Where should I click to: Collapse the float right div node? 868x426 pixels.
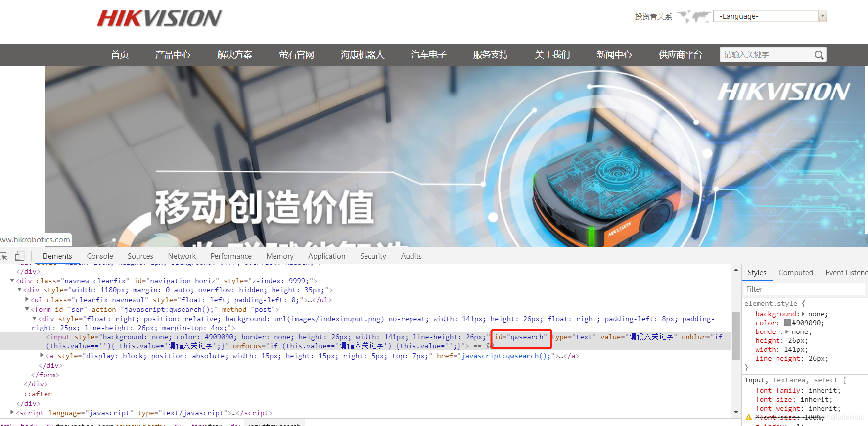(x=35, y=319)
